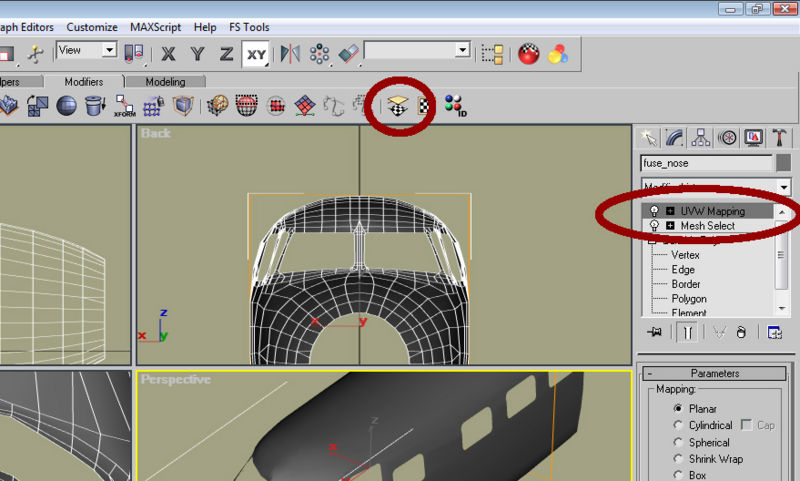Switch to the Modeling tab
Screen dimensions: 800x481
click(165, 82)
